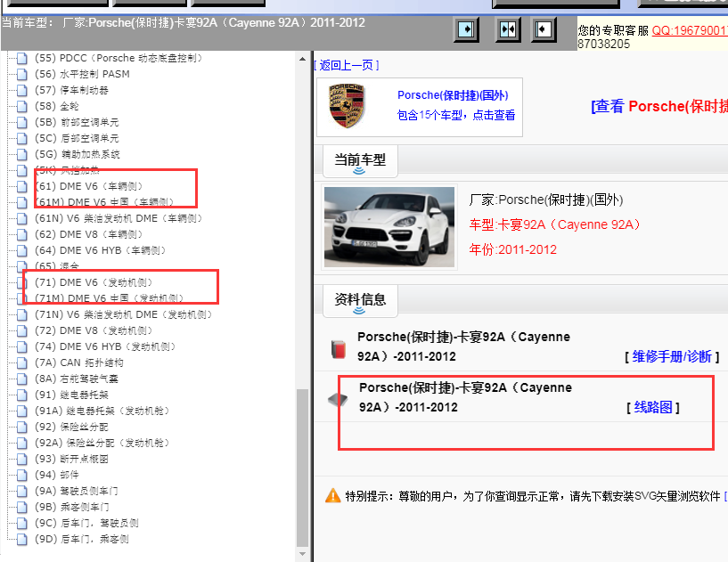Click text 车型:卡宴92A（Cayenne 92A）

pyautogui.click(x=555, y=224)
